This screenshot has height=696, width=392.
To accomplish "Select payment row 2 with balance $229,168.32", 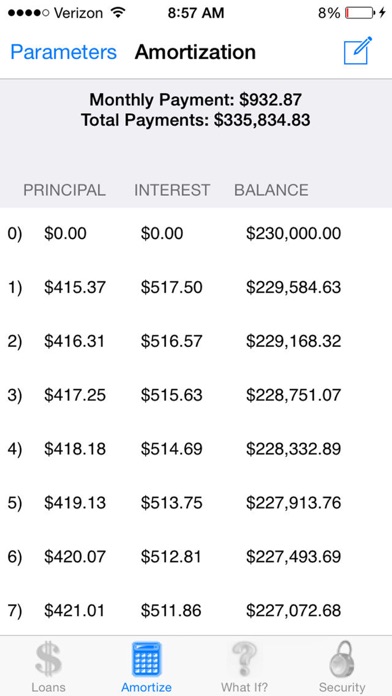I will tap(196, 341).
